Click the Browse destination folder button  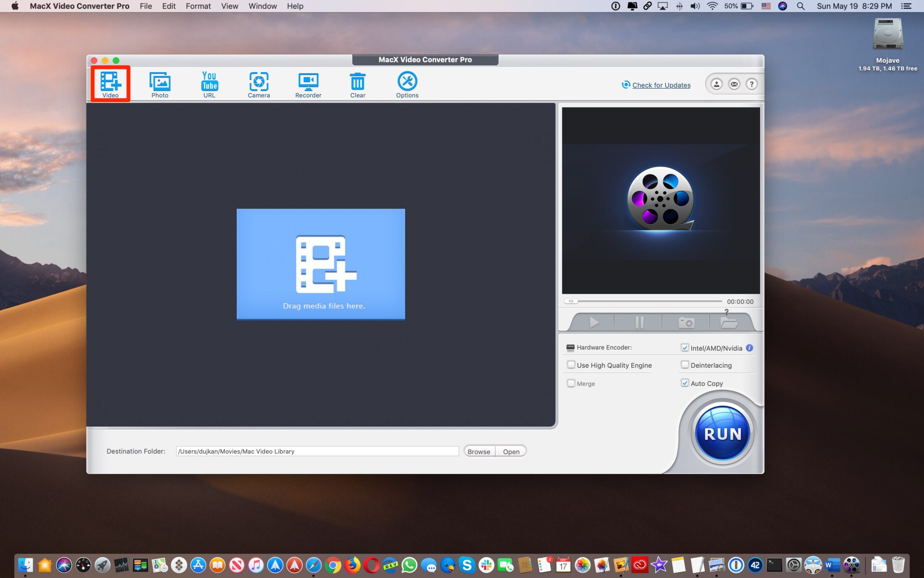479,451
